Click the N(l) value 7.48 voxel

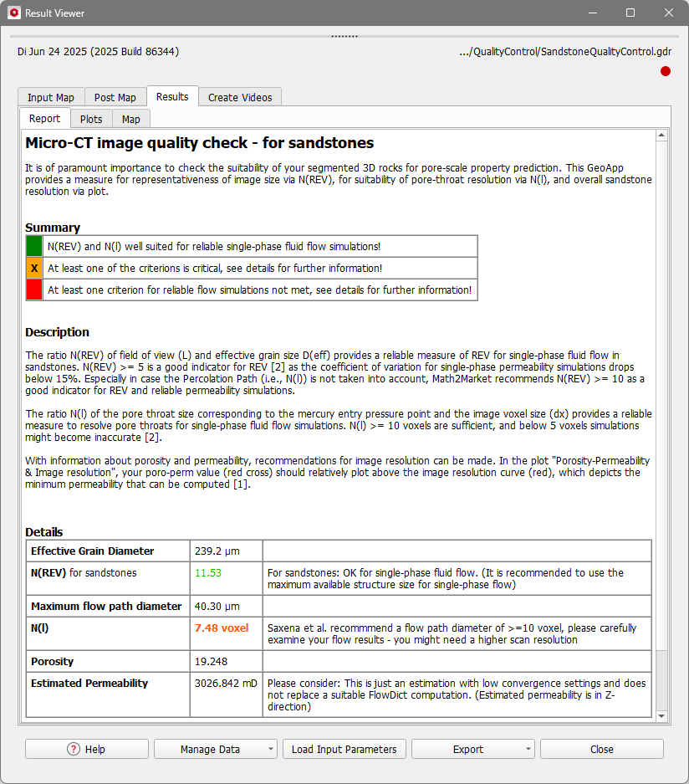[x=222, y=628]
